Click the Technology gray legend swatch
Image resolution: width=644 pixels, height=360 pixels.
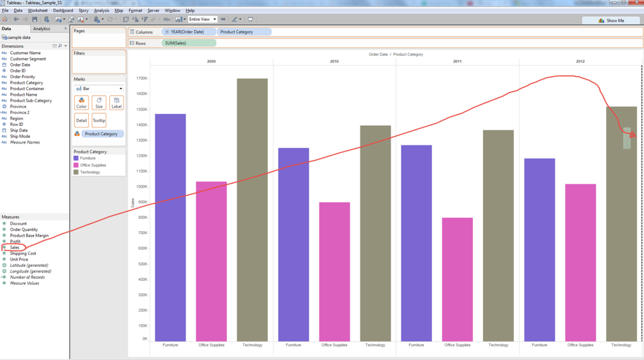point(76,172)
